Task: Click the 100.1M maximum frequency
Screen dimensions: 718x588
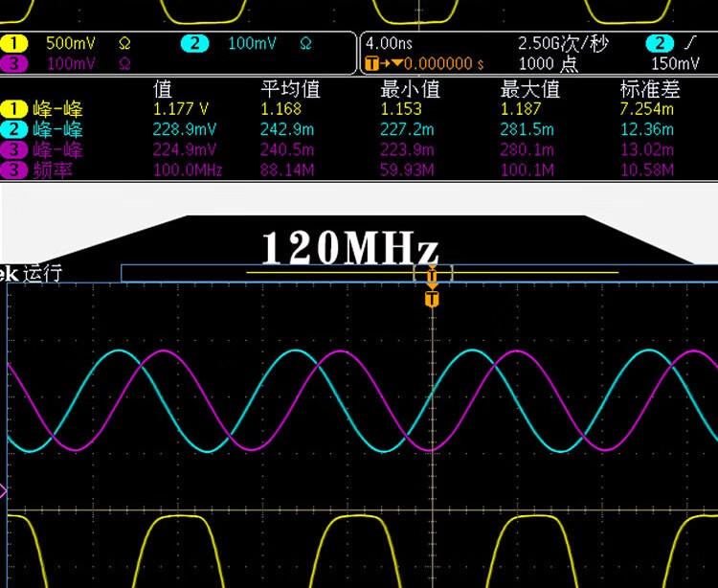Action: [x=527, y=170]
